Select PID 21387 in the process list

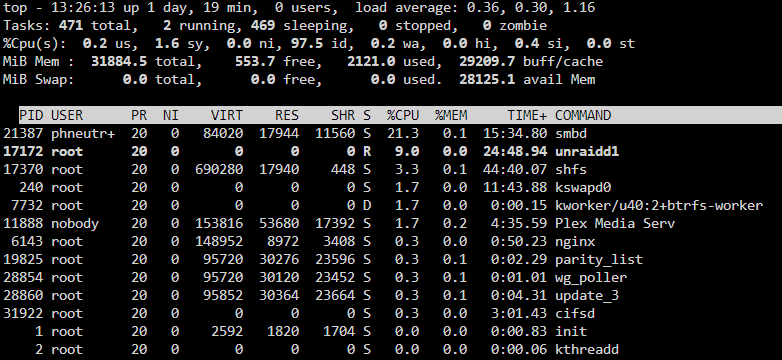(x=23, y=134)
